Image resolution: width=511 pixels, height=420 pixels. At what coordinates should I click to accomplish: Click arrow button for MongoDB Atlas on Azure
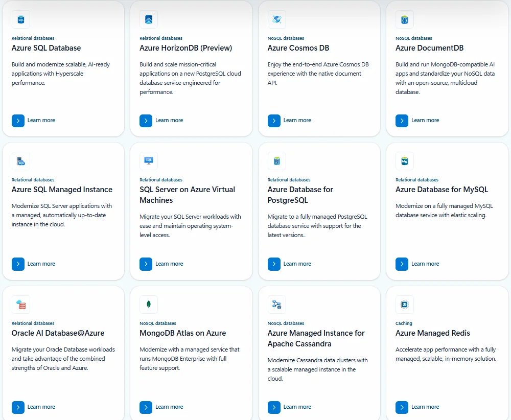pos(146,407)
